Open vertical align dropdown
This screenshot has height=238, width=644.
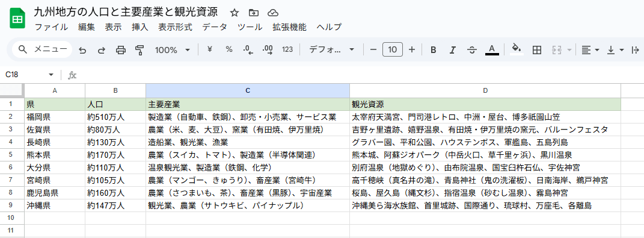(x=616, y=50)
